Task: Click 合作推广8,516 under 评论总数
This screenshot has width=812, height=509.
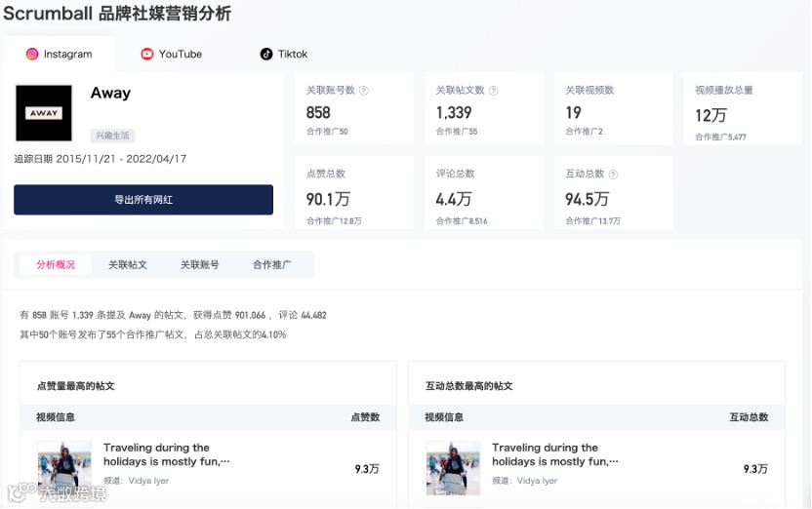Action: click(x=462, y=221)
